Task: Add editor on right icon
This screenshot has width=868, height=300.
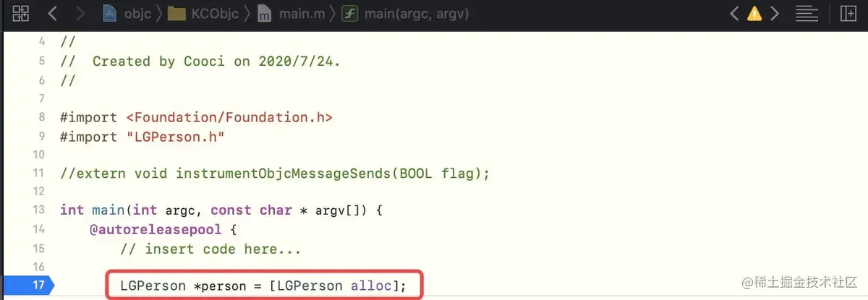Action: tap(847, 13)
